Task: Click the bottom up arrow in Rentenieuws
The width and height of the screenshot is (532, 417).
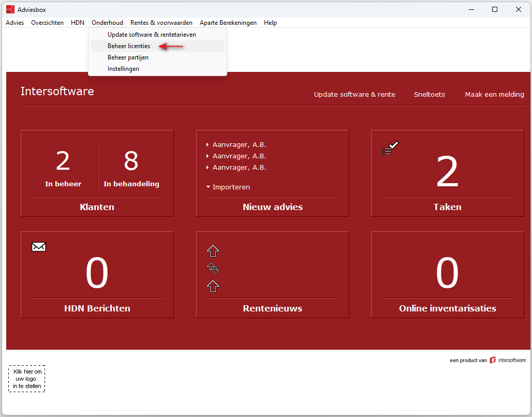Action: pos(213,286)
